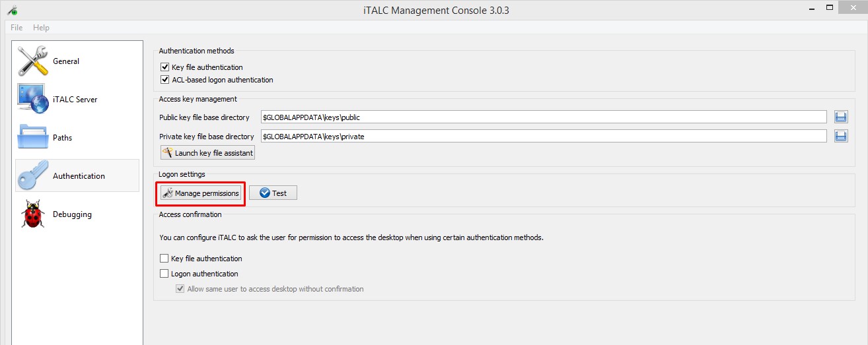Click the Manage permissions button

[201, 193]
